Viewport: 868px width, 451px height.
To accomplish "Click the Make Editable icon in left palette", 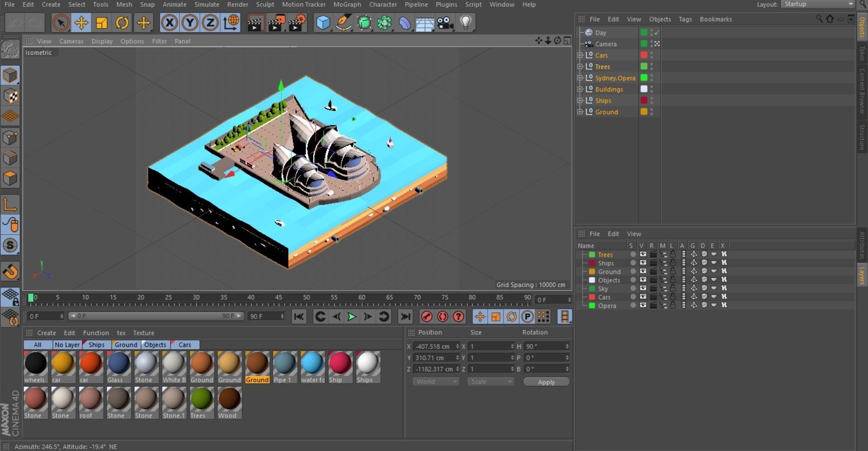I will pyautogui.click(x=10, y=50).
